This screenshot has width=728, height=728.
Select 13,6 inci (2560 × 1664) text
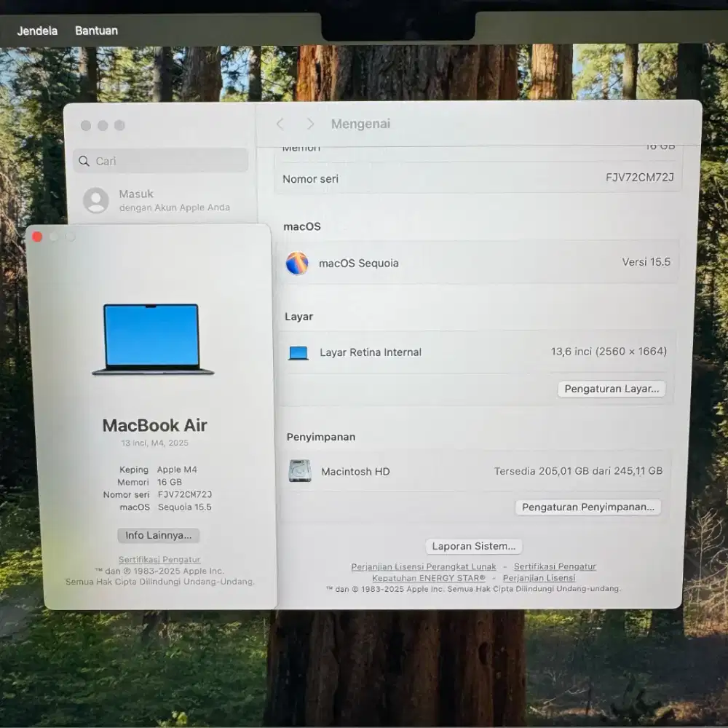[x=609, y=352]
